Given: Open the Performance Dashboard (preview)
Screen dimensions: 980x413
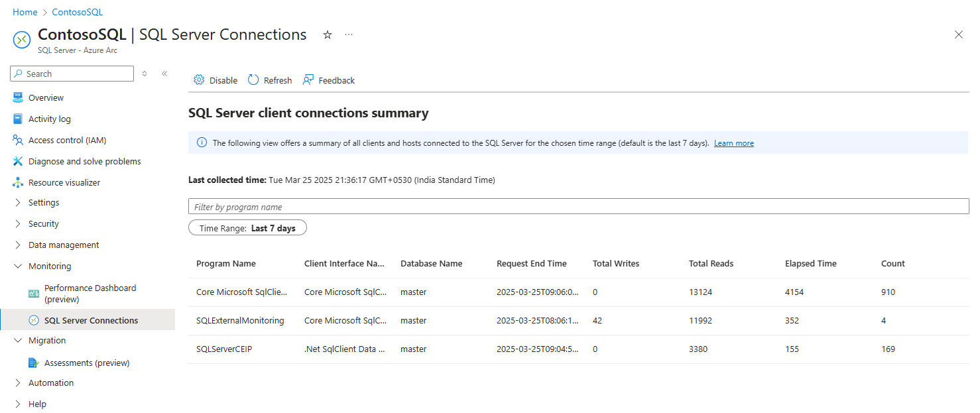Looking at the screenshot, I should click(x=90, y=292).
